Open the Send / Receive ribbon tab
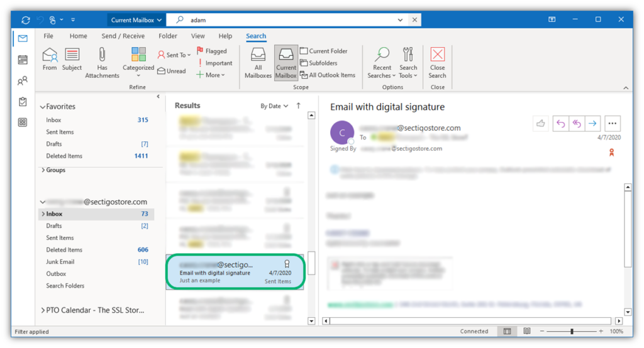Image resolution: width=644 pixels, height=348 pixels. tap(123, 36)
